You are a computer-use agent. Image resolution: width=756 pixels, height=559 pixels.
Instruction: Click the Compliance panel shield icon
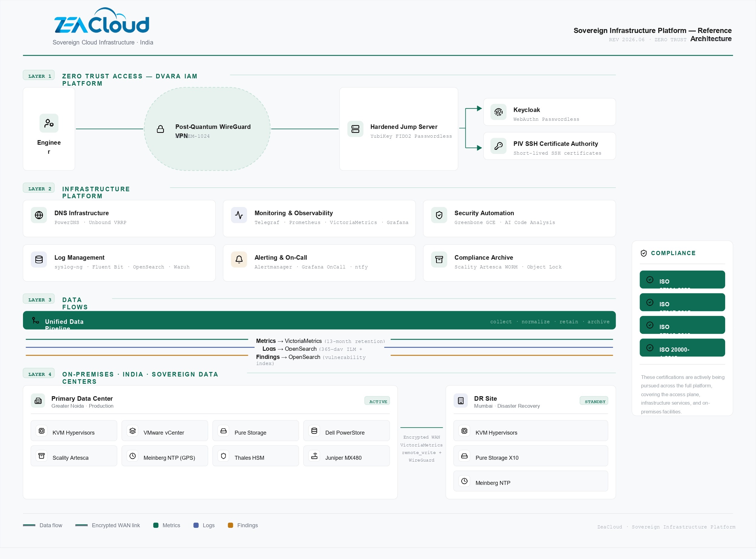[644, 253]
